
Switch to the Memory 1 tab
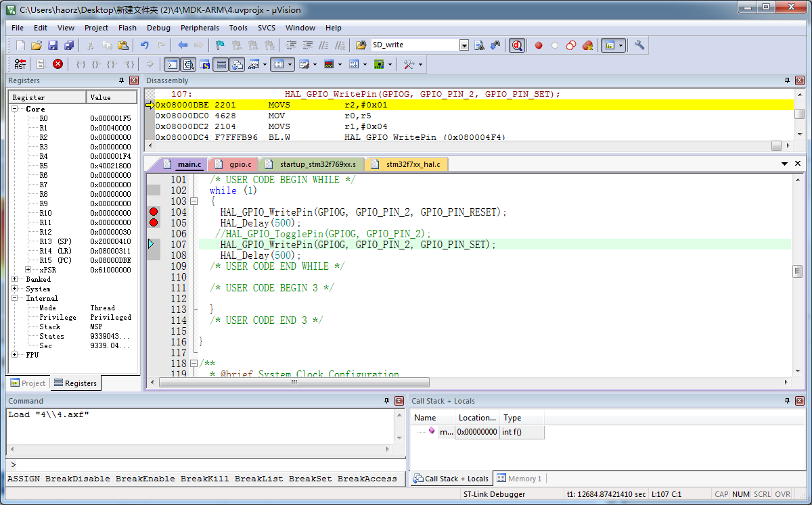coord(519,479)
